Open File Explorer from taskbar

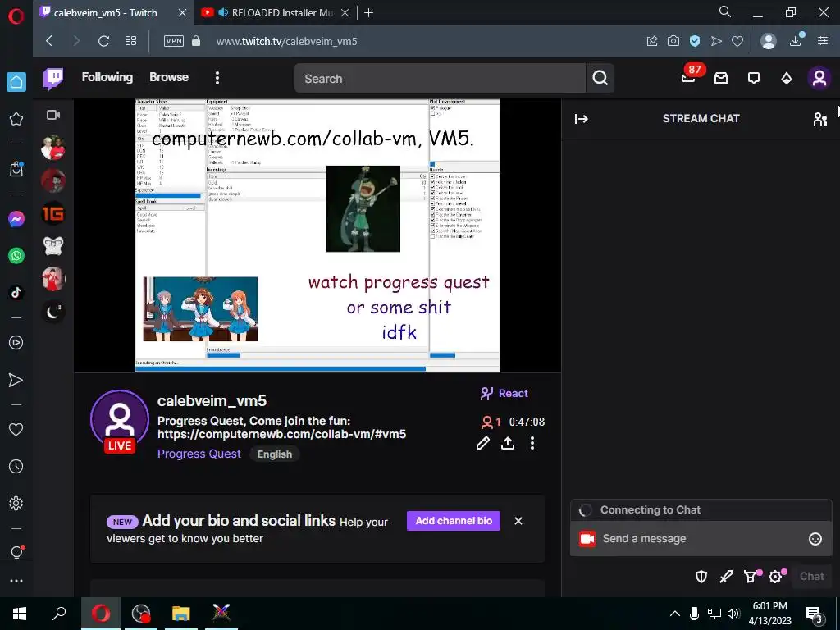coord(181,614)
